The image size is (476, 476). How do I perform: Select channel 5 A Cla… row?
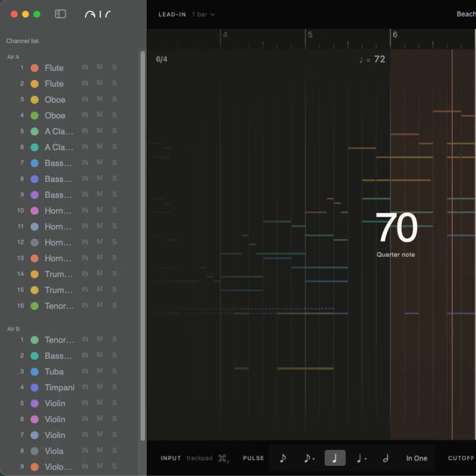[69, 131]
